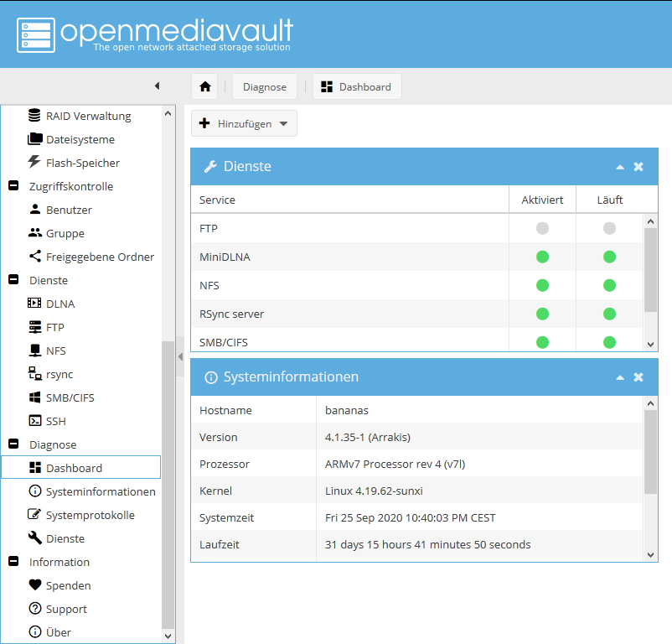Select Flash-Speicher lightning icon entry
This screenshot has width=672, height=644.
tap(82, 163)
